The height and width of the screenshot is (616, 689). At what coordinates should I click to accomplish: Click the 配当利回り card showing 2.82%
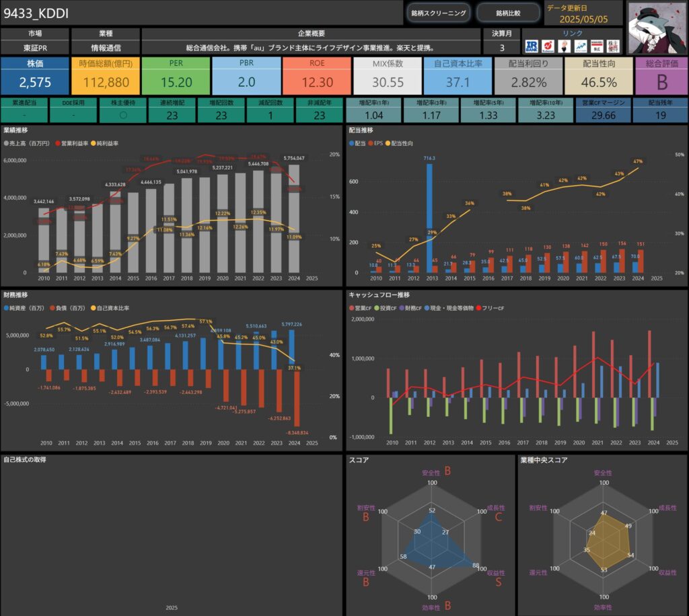[x=529, y=76]
